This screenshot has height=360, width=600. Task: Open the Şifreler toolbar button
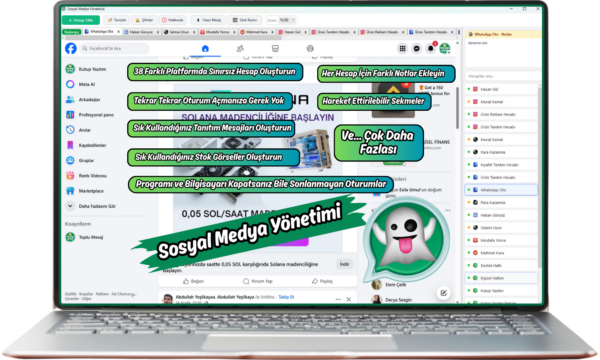click(x=144, y=20)
